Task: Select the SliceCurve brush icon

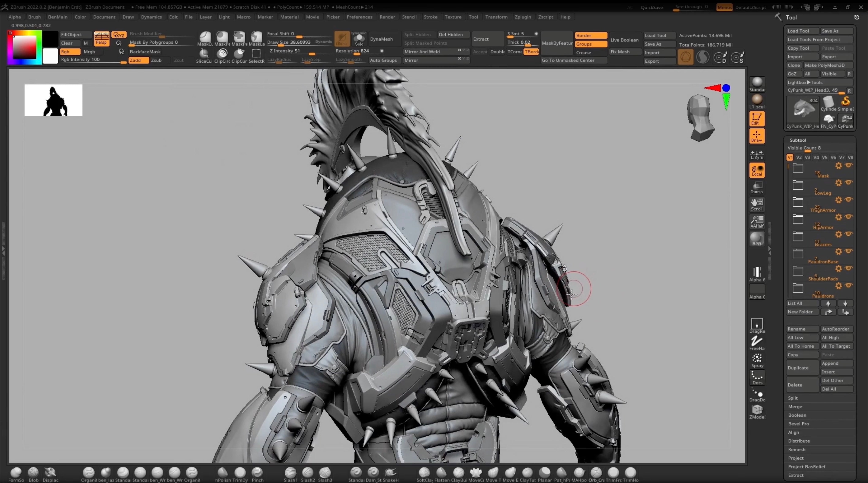Action: (x=204, y=55)
